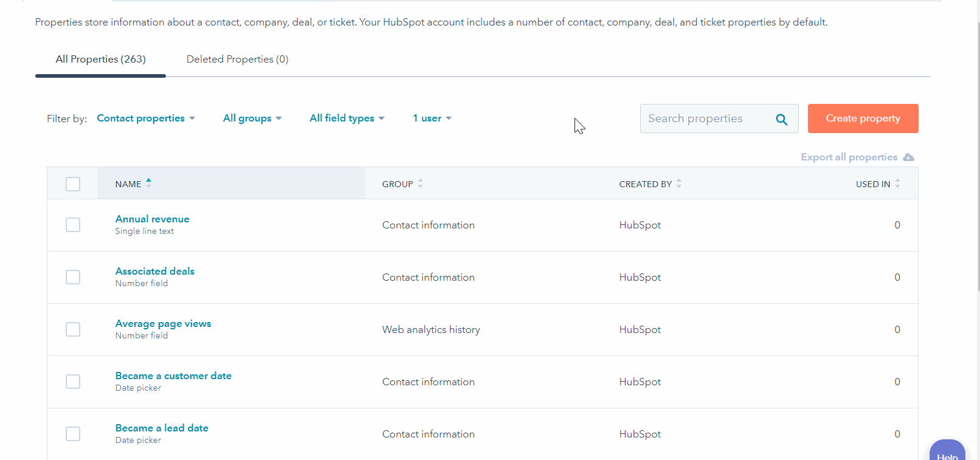Sort by CREATED BY column arrow icon
This screenshot has width=980, height=460.
click(678, 184)
